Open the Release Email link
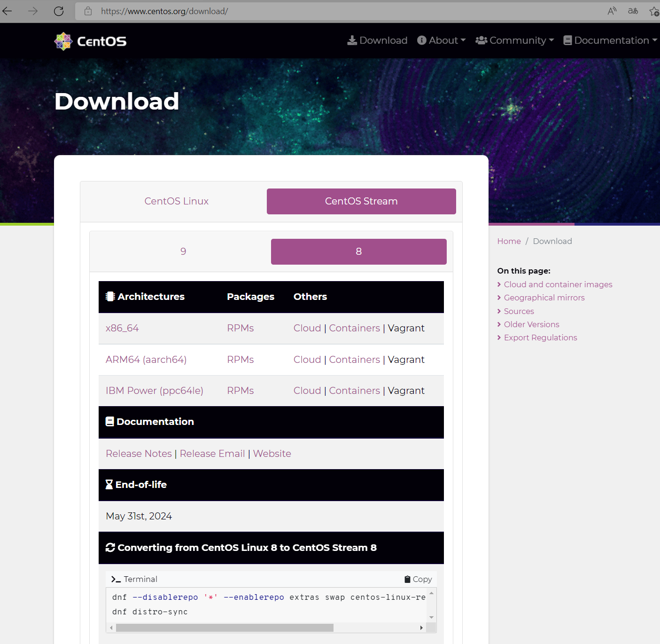 (x=212, y=454)
